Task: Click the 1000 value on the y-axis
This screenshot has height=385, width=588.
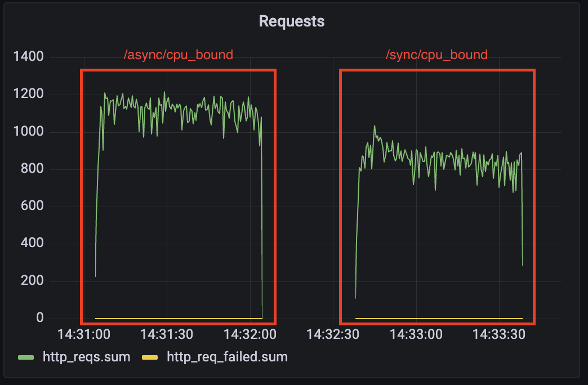Action: (28, 132)
